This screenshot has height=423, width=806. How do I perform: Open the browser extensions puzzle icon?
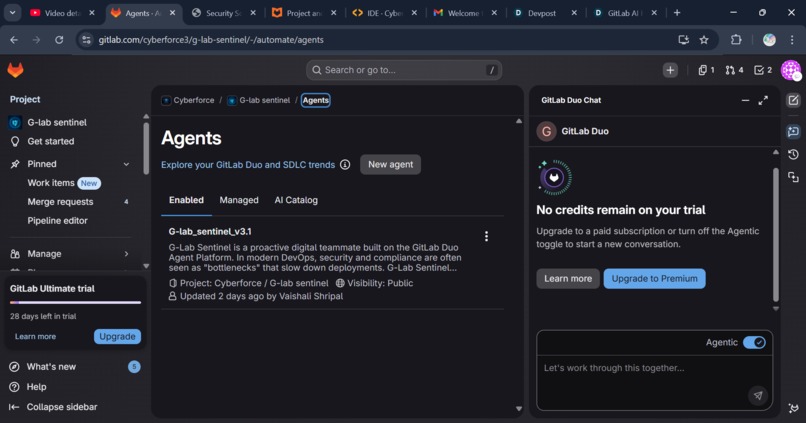point(736,40)
